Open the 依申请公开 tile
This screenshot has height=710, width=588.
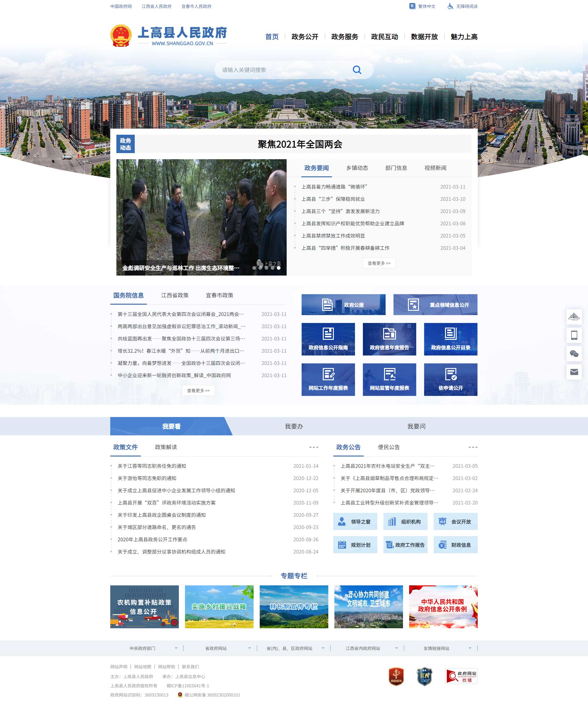[450, 380]
